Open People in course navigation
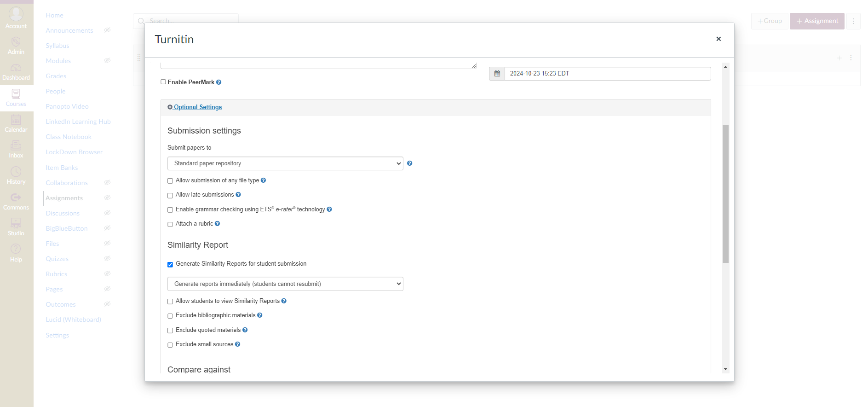This screenshot has width=868, height=407. coord(56,92)
